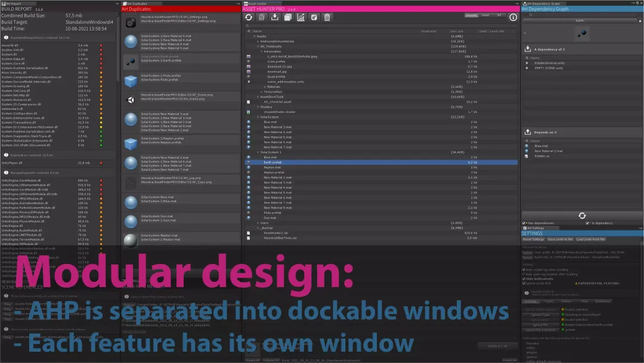Viewport: 644px width, 363px height.
Task: Click the Reset Settings button
Action: point(534,239)
